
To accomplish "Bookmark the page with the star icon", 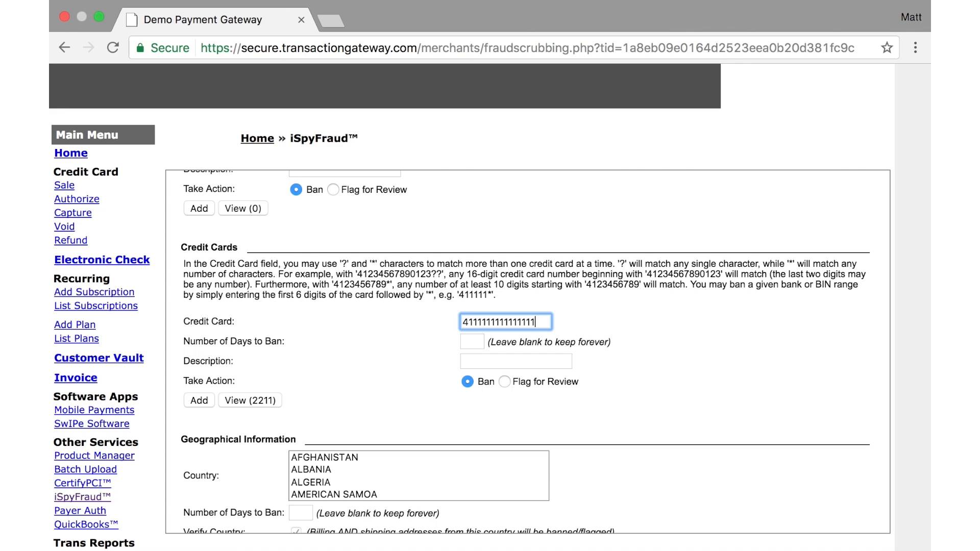I will click(887, 47).
